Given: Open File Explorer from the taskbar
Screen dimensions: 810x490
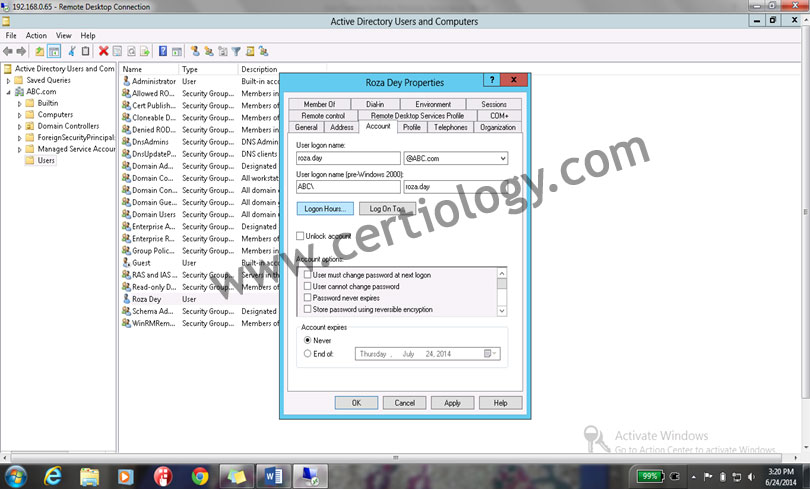Looking at the screenshot, I should (x=89, y=476).
